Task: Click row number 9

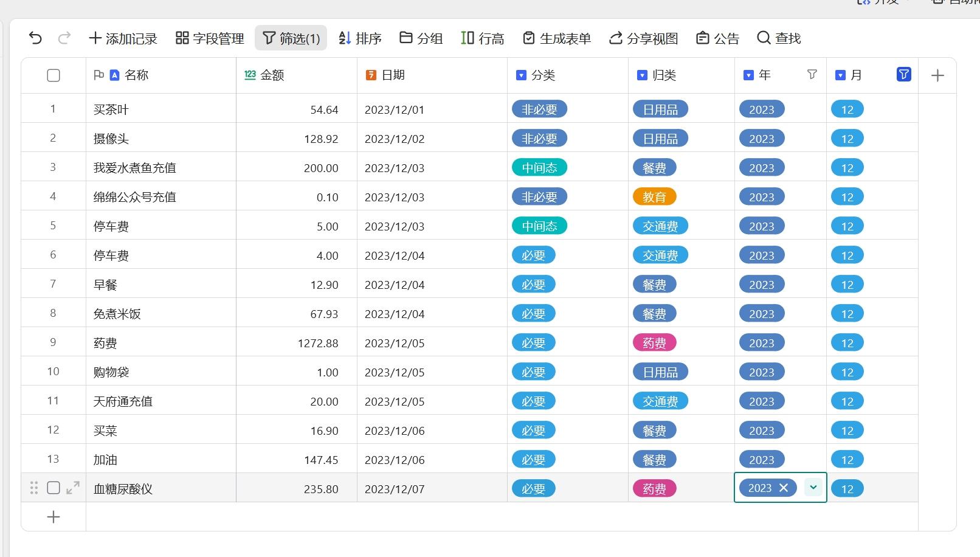Action: [x=53, y=342]
